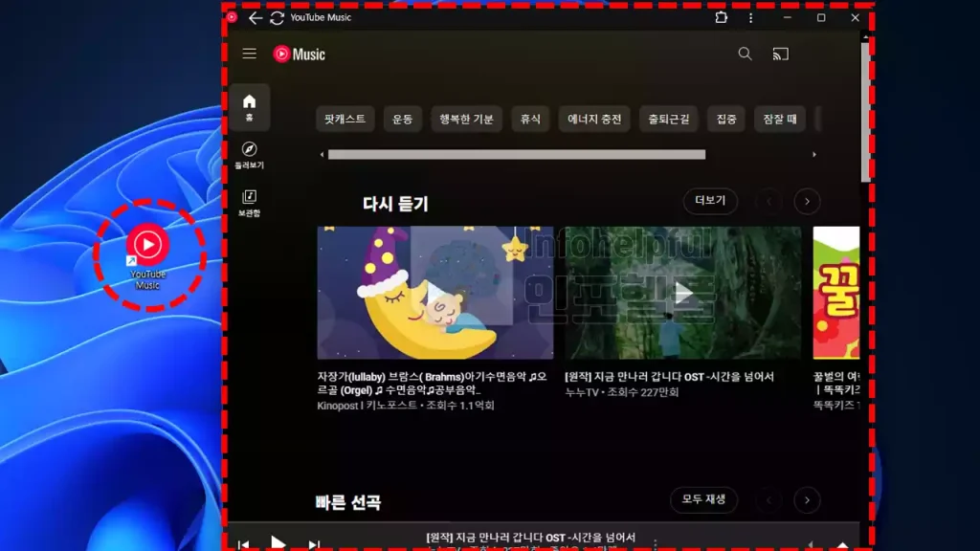The height and width of the screenshot is (551, 980).
Task: Select the 휴식 chip
Action: pyautogui.click(x=530, y=119)
